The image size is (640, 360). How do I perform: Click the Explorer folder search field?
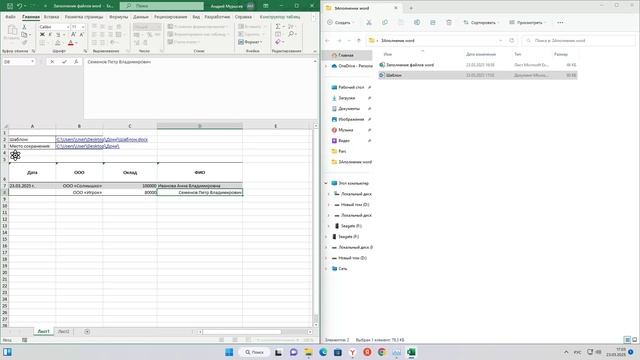coord(579,40)
